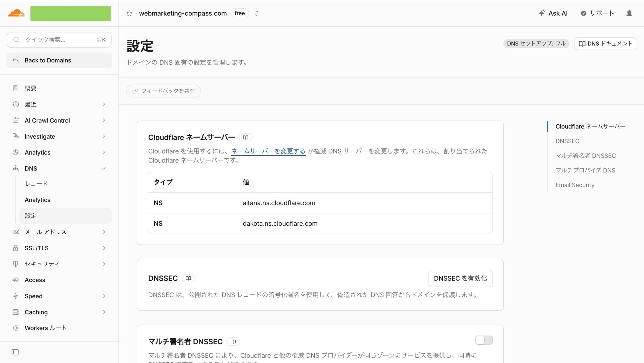Select the DNS 設定 submenu item

[x=65, y=216]
